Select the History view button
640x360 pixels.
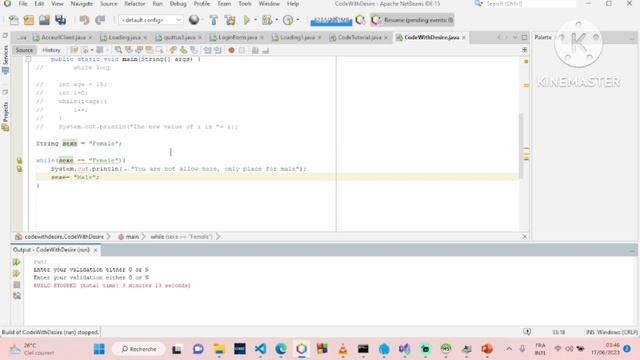[51, 50]
